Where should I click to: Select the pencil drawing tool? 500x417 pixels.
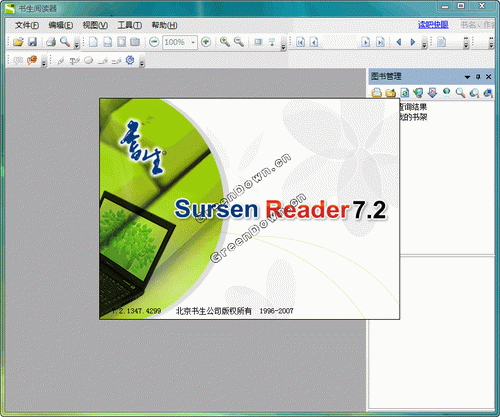60,61
